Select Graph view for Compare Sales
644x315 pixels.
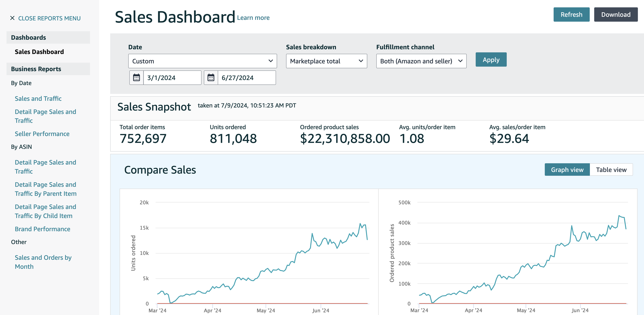coord(567,169)
